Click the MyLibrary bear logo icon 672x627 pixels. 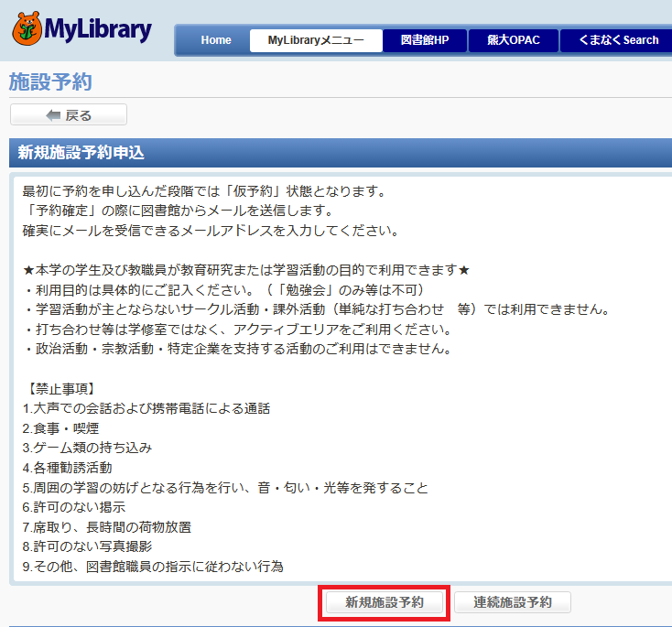[x=27, y=28]
